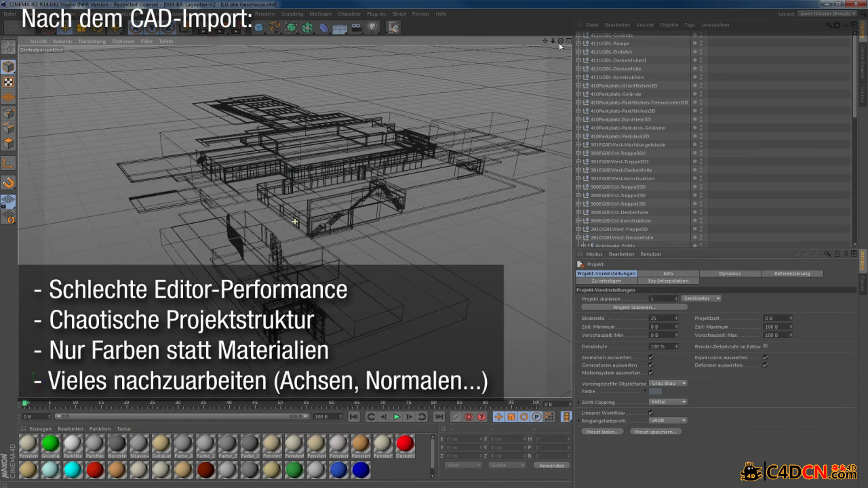
Task: Switch to the Dynamics tab
Action: [730, 273]
